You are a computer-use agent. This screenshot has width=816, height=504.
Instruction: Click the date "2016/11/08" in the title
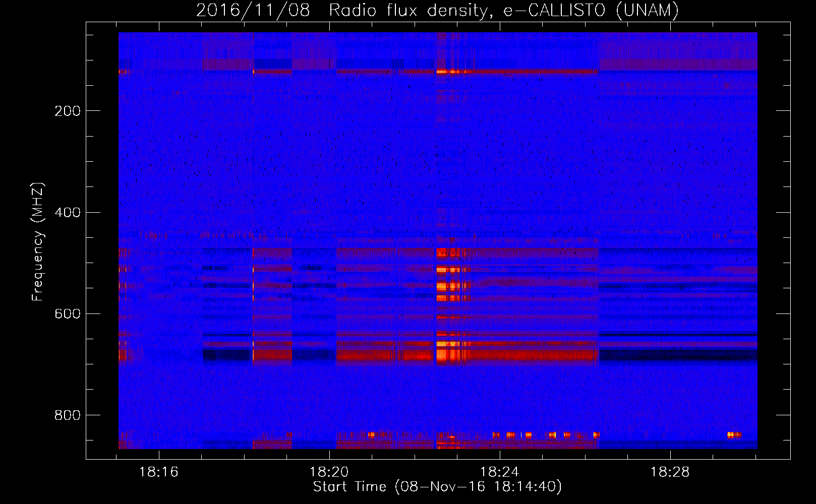point(253,10)
